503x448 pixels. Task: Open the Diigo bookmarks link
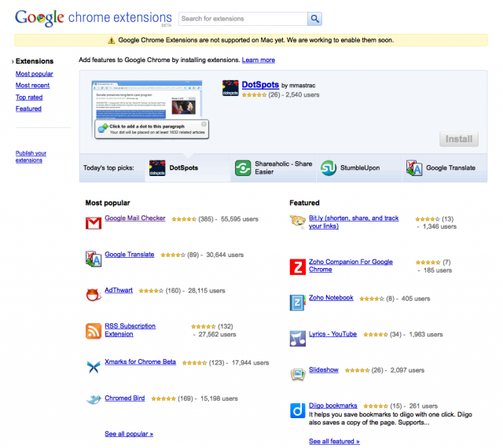[333, 406]
